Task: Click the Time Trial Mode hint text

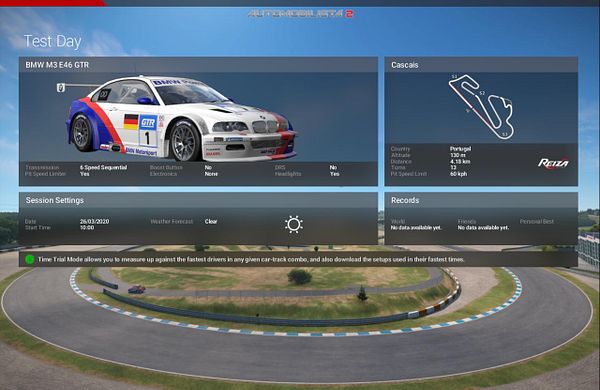Action: [x=251, y=259]
